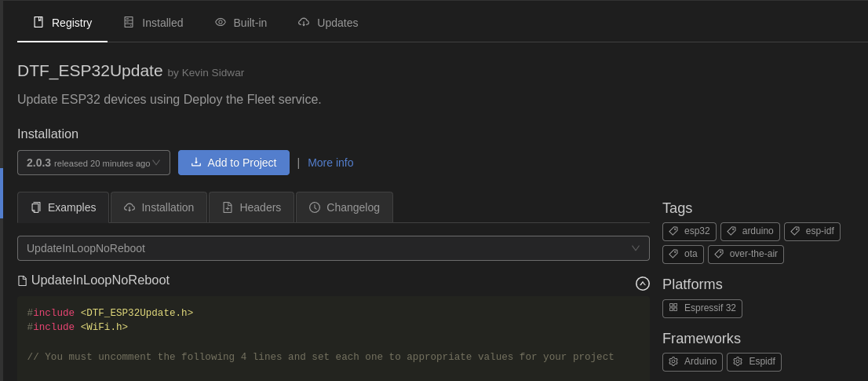Click the Installation cloud-download icon
Viewport: 868px width, 381px height.
(x=129, y=207)
